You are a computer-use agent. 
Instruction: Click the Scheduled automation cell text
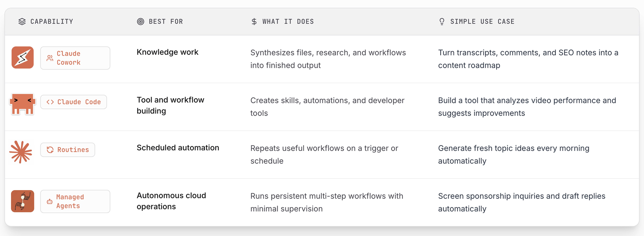click(x=178, y=148)
